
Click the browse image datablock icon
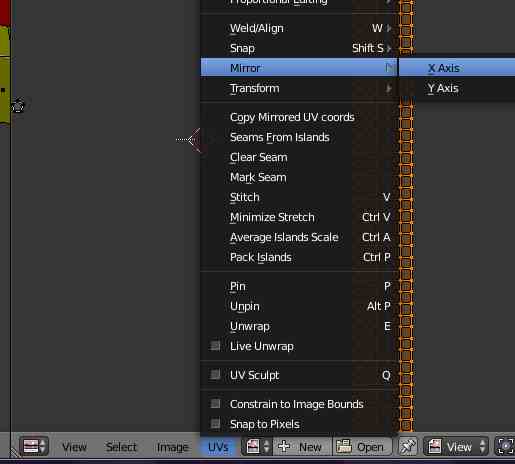tap(253, 446)
